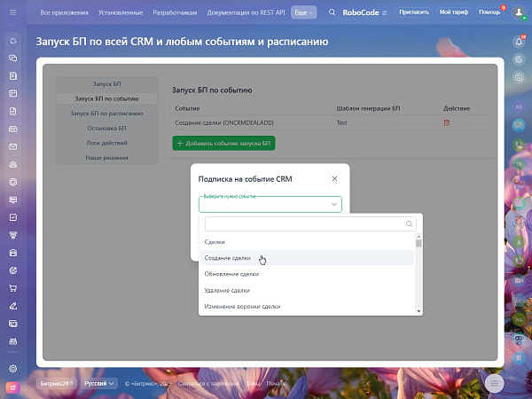Open the notifications bell in the right sidebar
Viewport: 532px width, 399px height.
point(519,42)
